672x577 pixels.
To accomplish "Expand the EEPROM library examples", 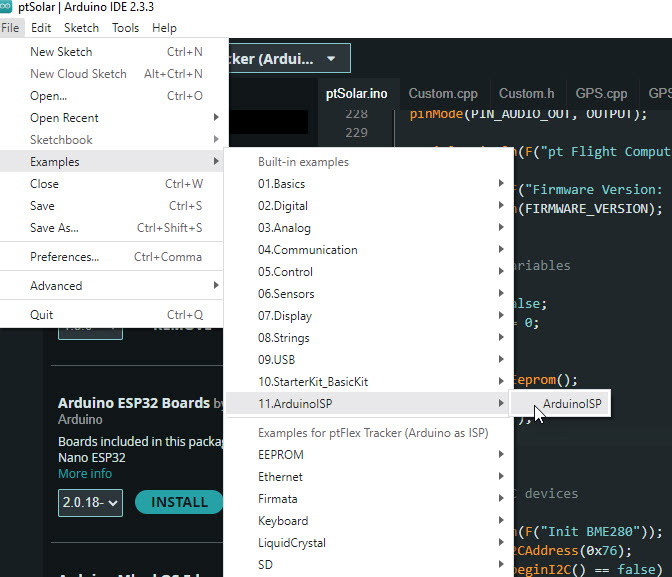I will pos(369,454).
